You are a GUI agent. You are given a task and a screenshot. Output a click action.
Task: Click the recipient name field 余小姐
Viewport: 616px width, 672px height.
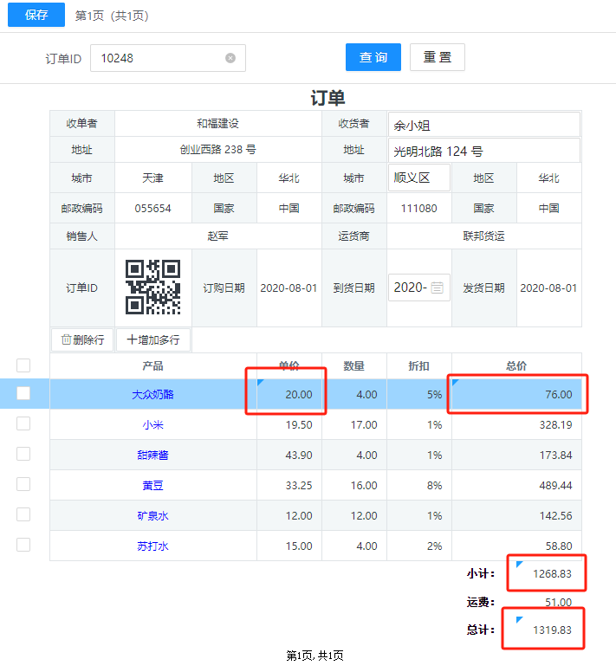point(483,125)
